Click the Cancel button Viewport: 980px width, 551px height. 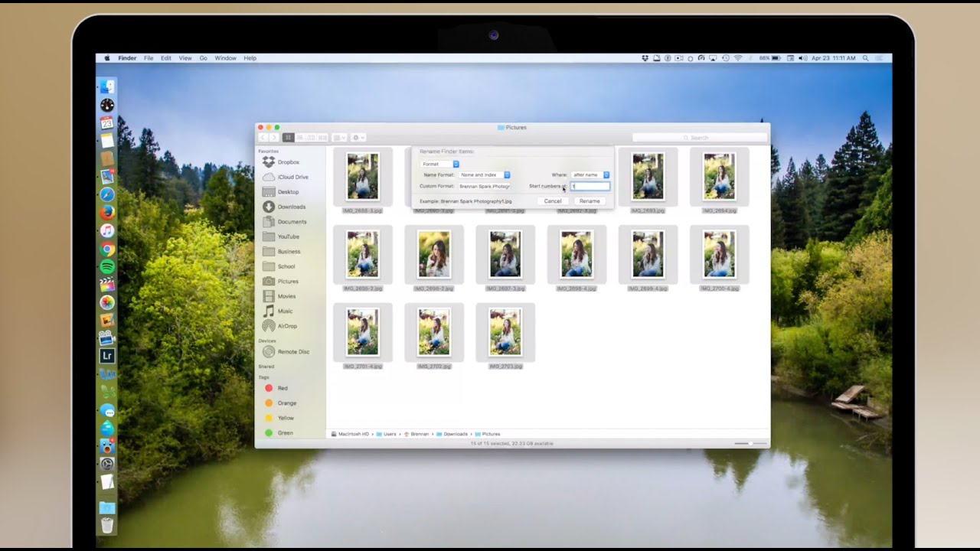point(553,201)
